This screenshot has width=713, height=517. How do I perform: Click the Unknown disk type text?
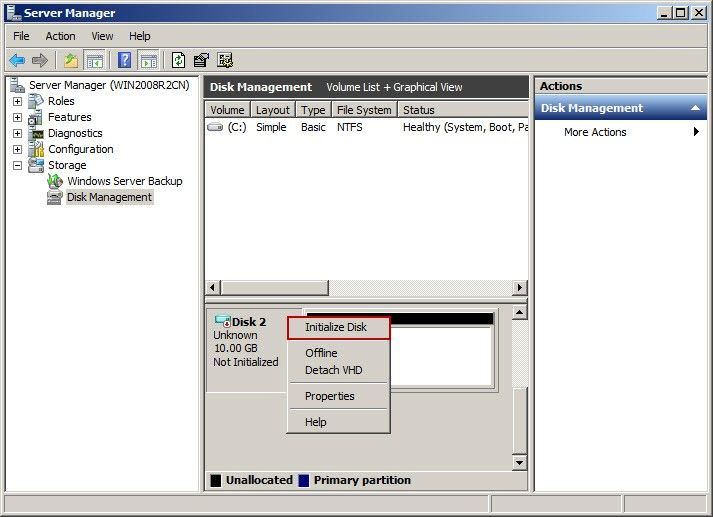235,335
